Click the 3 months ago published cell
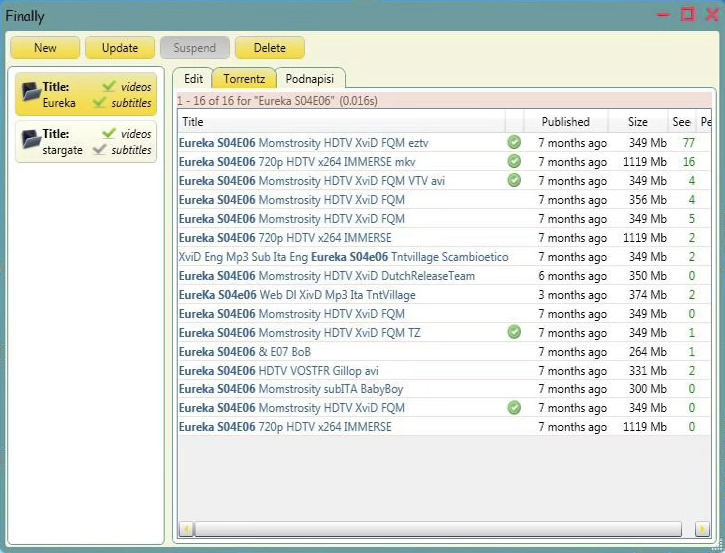 tap(572, 295)
